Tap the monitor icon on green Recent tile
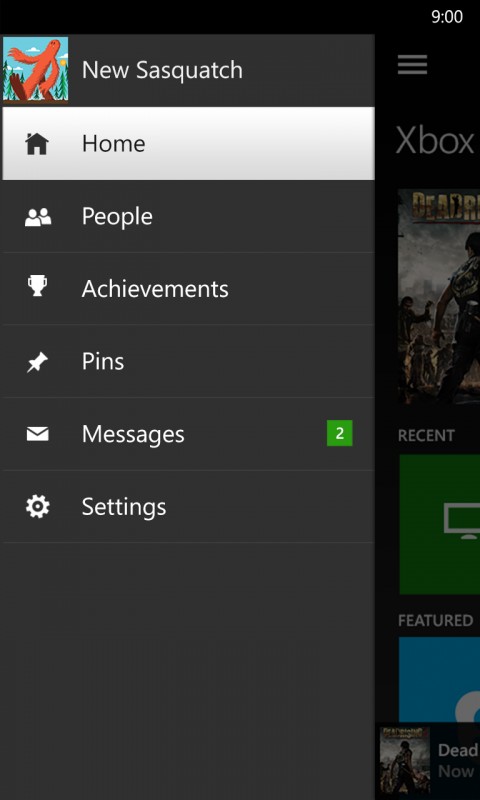Viewport: 480px width, 800px height. click(x=462, y=520)
